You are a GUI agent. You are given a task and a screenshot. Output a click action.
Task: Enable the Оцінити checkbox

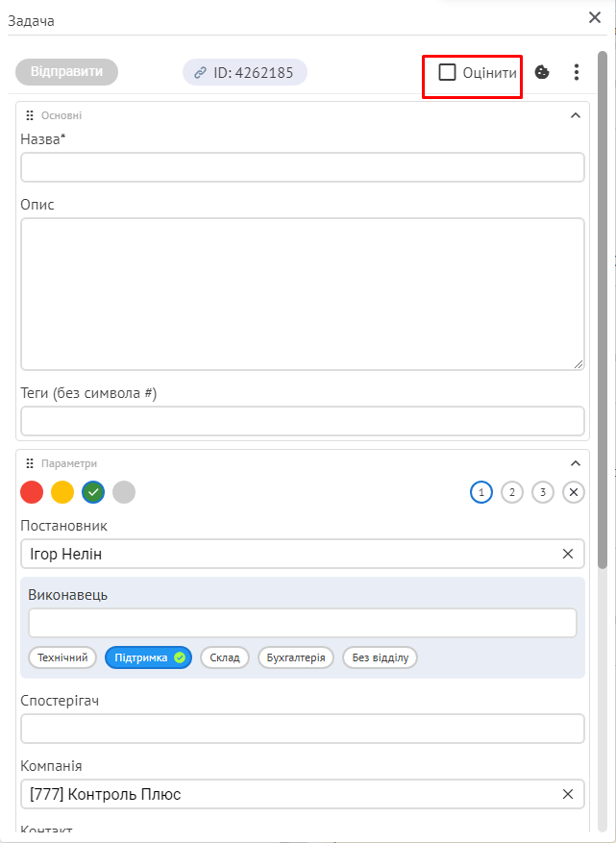click(x=447, y=72)
